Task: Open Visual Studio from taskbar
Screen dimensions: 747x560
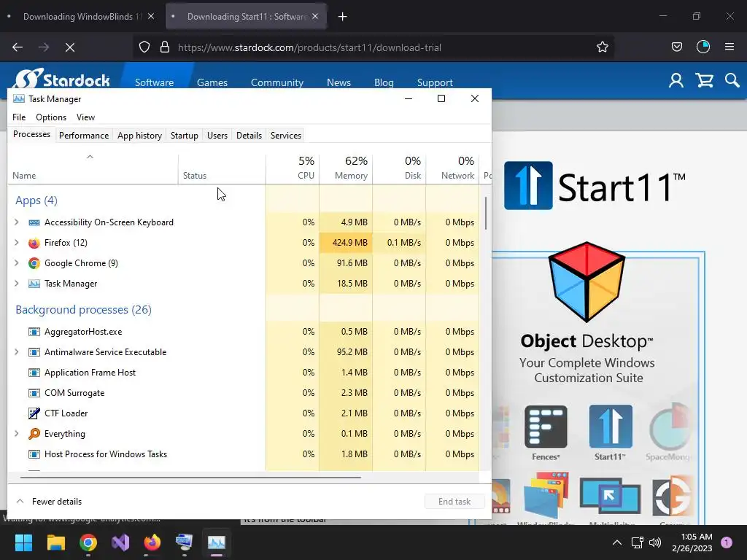Action: tap(120, 542)
